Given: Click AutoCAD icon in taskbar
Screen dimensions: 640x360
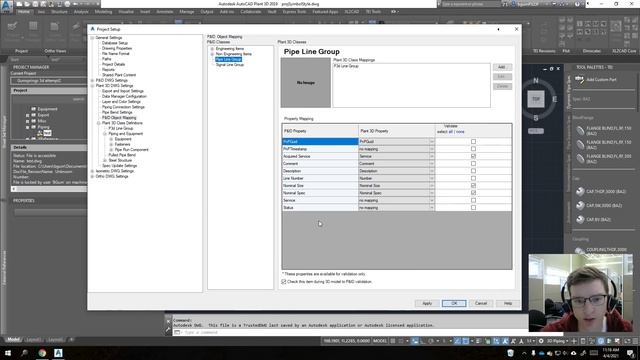Looking at the screenshot, I should pos(58,353).
